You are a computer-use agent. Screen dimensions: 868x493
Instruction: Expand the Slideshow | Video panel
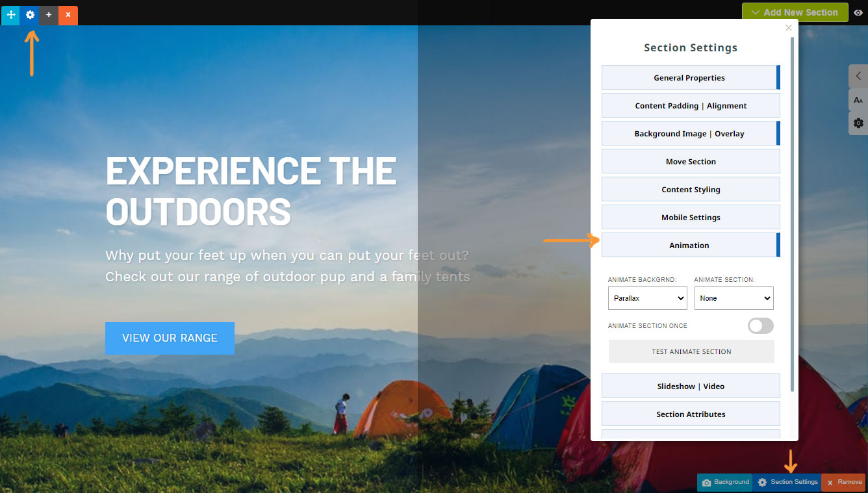691,386
